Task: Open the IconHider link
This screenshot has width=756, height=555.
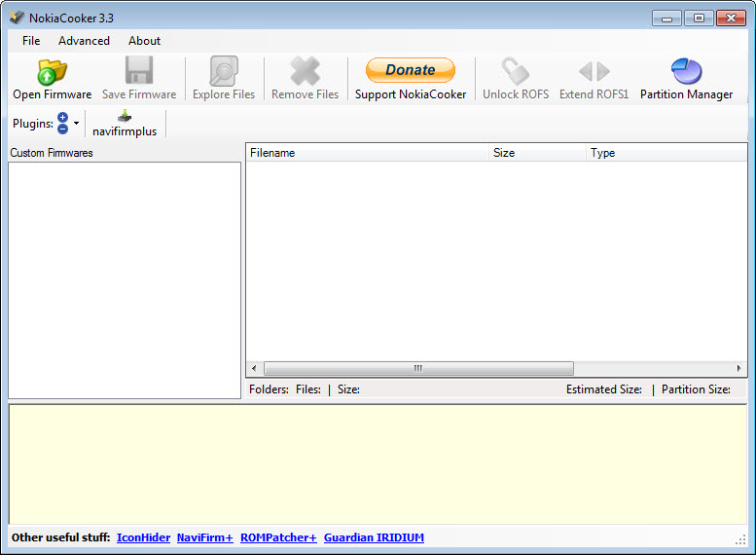Action: (x=143, y=537)
